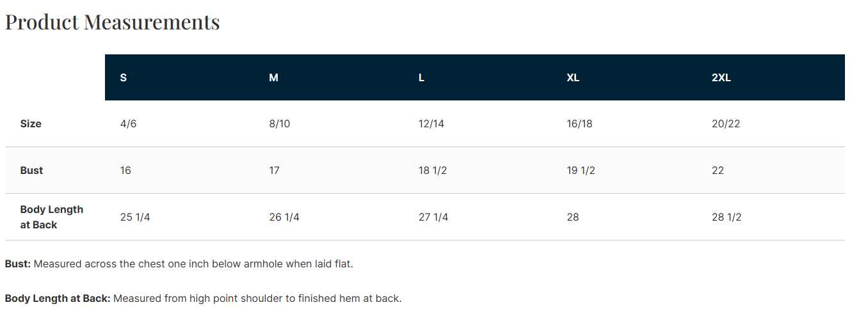Click the Product Measurements heading
The image size is (868, 323).
point(113,22)
